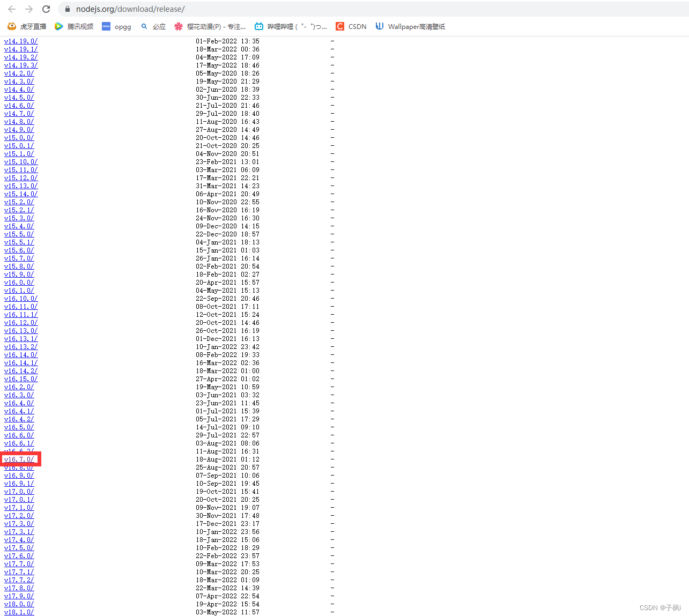Open the v17.7.2/ directory link
Viewport: 689px width, 616px height.
click(x=19, y=580)
